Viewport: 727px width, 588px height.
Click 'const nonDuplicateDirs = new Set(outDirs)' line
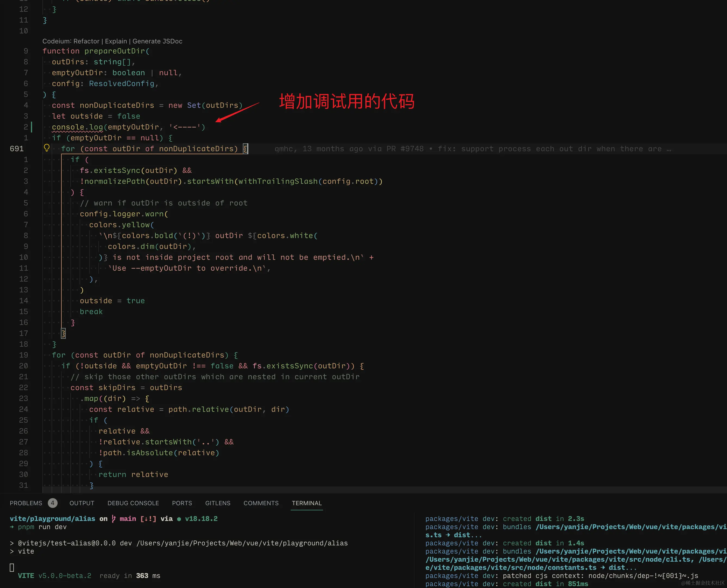click(147, 105)
